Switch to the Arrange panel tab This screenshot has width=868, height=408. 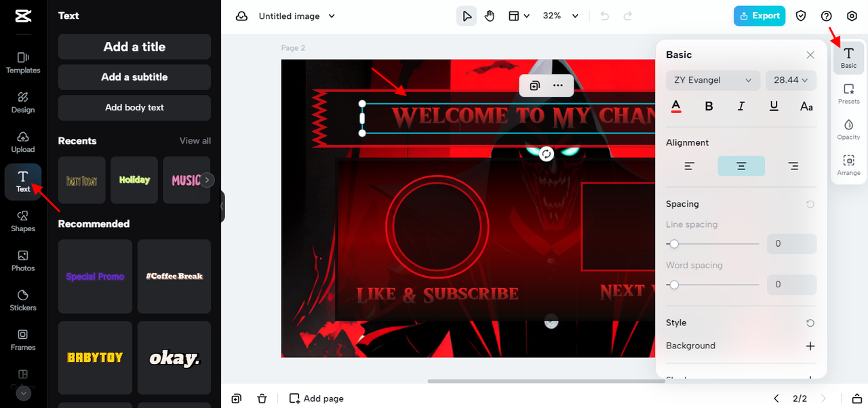(x=848, y=165)
